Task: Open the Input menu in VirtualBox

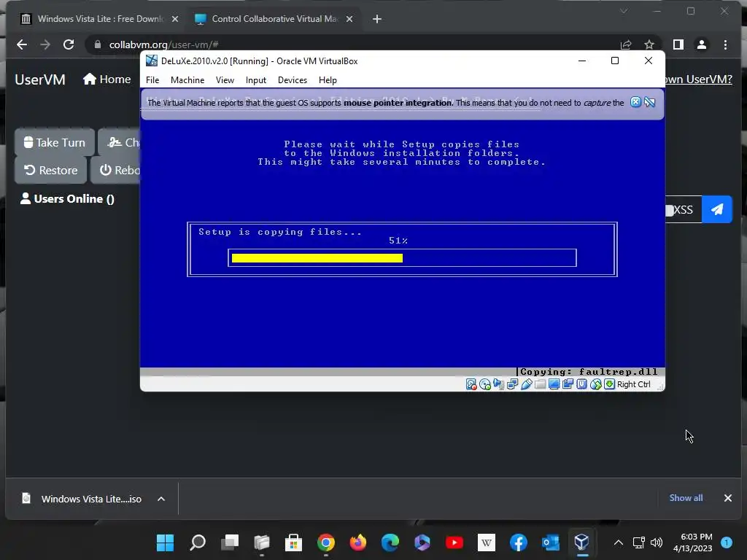Action: tap(256, 80)
